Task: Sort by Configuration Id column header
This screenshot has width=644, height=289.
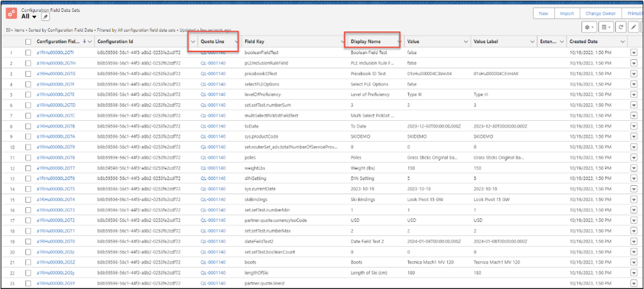Action: (x=115, y=42)
